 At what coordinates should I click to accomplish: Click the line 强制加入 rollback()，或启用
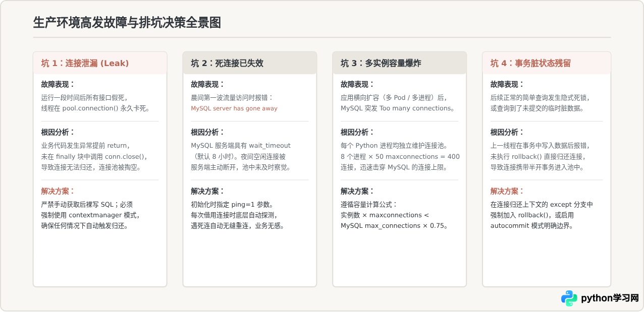point(532,215)
